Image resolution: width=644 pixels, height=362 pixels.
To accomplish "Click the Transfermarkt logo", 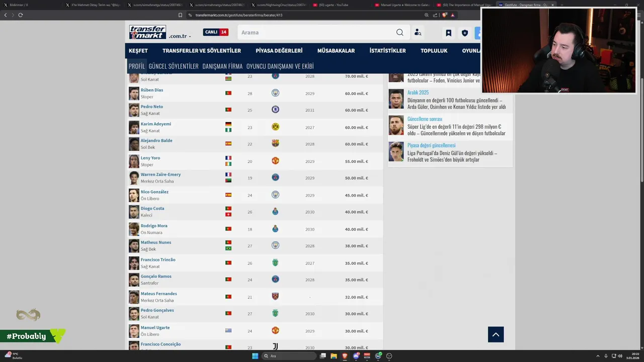I will (147, 32).
